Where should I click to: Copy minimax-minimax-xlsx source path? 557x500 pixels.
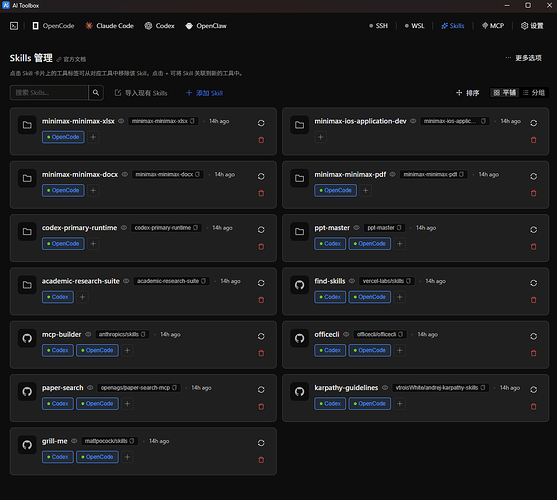[x=192, y=121]
